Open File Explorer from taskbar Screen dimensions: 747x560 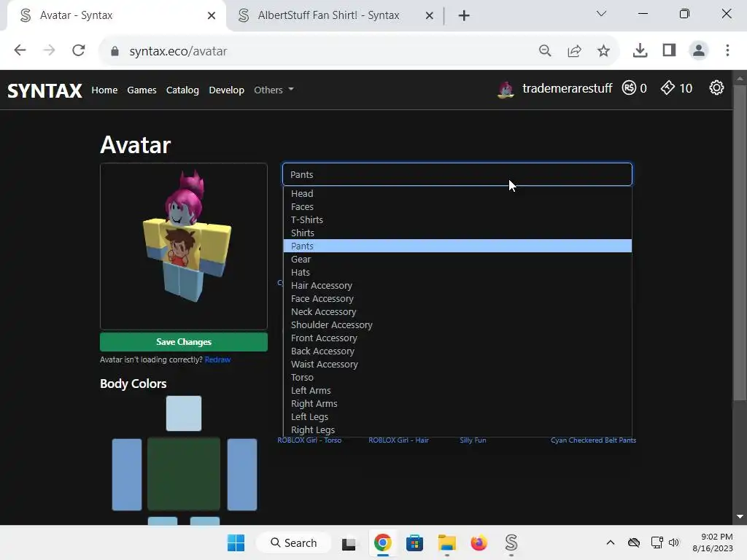click(447, 542)
